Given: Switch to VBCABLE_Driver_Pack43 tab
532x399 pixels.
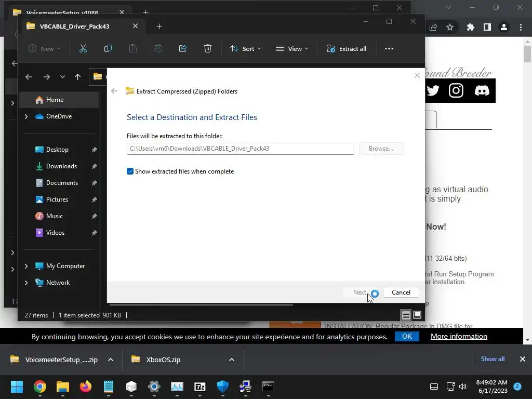Looking at the screenshot, I should (75, 26).
